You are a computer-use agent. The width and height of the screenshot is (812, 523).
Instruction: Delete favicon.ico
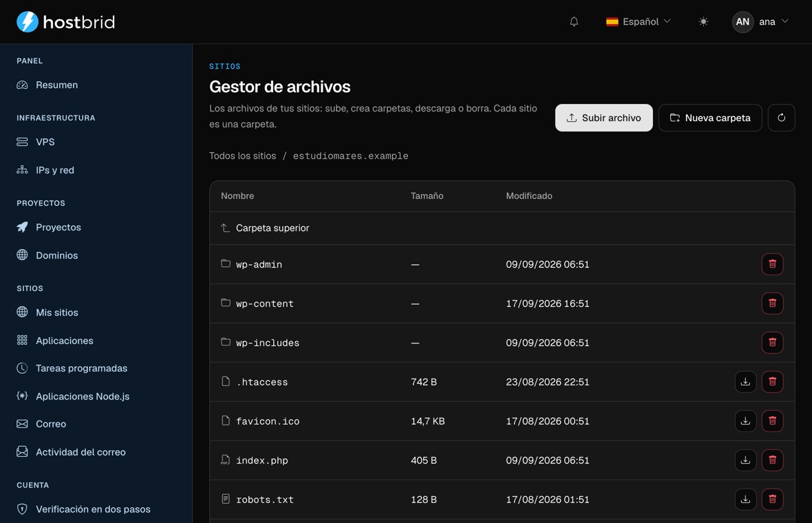coord(772,421)
